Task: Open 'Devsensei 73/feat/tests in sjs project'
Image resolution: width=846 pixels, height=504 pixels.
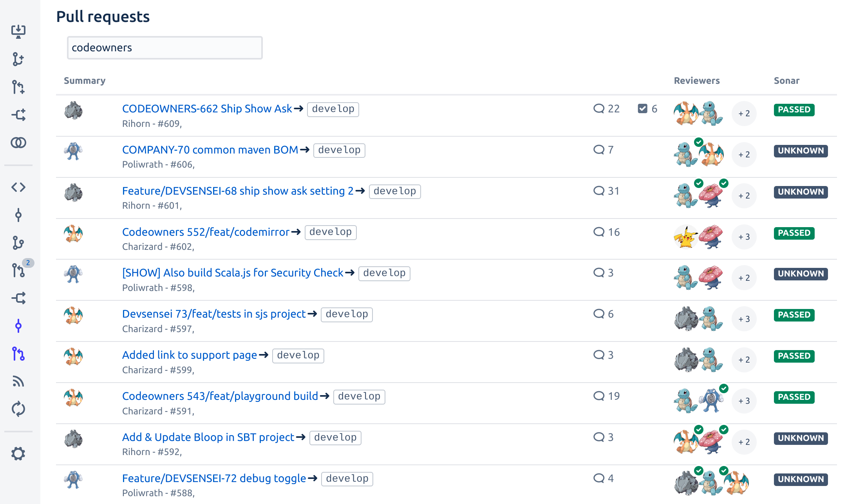Action: point(214,314)
